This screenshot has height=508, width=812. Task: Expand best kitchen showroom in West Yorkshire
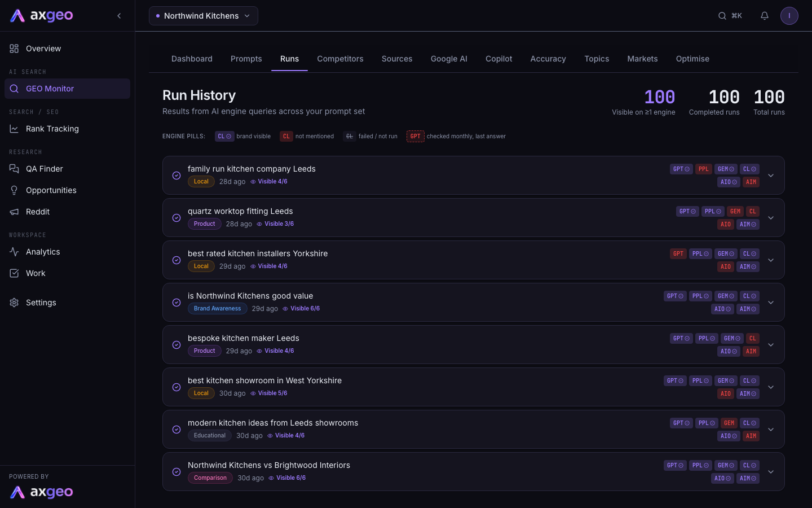(x=771, y=387)
